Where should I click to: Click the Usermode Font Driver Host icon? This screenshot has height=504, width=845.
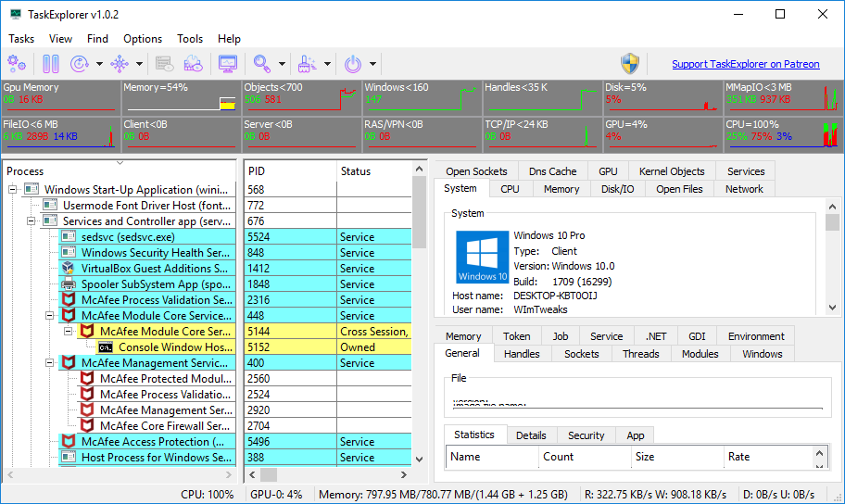(x=50, y=205)
